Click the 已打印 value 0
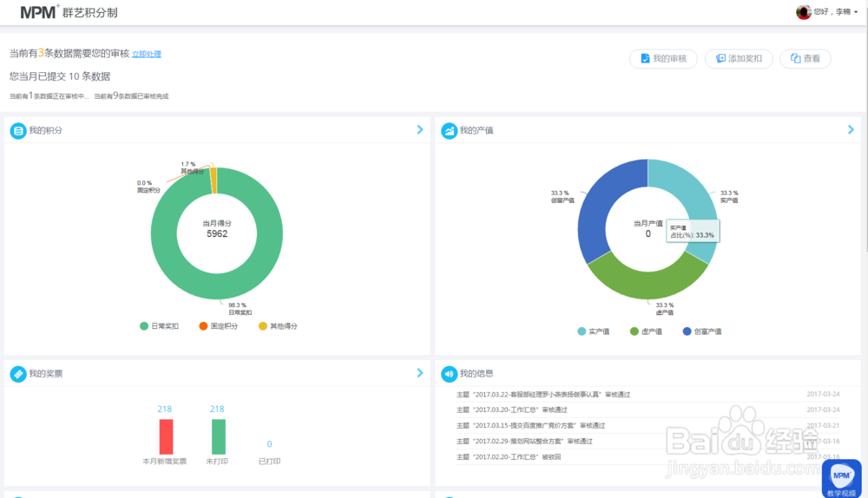The height and width of the screenshot is (498, 868). (x=270, y=443)
